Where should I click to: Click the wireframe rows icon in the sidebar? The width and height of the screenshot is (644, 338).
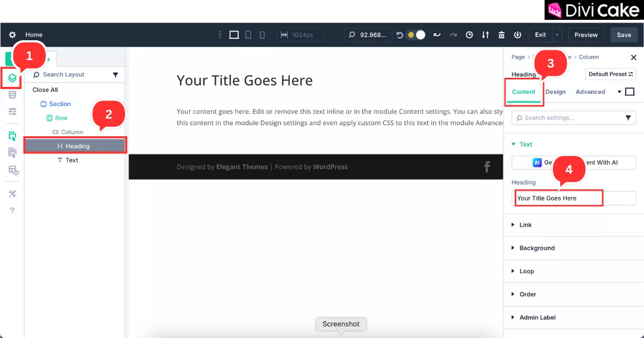click(x=12, y=112)
